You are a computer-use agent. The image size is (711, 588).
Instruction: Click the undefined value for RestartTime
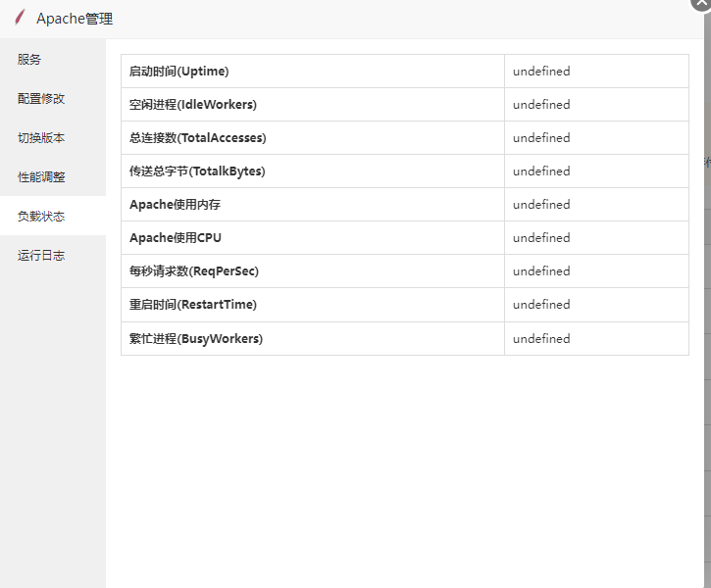[x=541, y=305]
